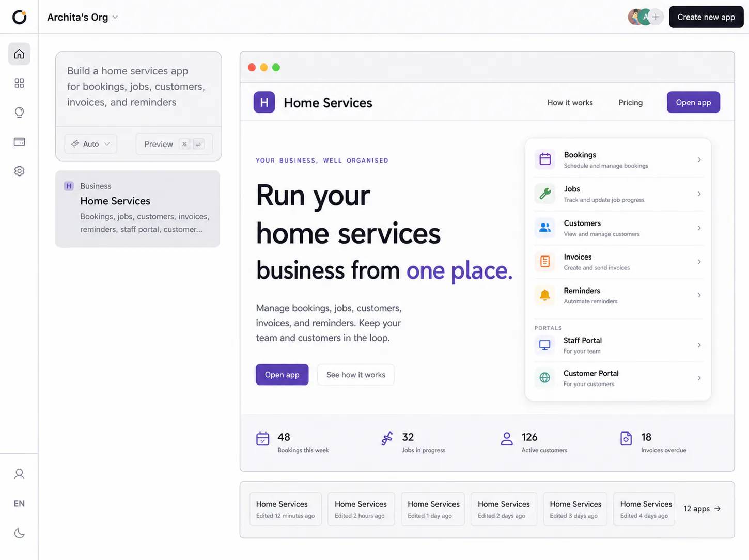Image resolution: width=749 pixels, height=560 pixels.
Task: Expand the Jobs row chevron
Action: (x=699, y=194)
